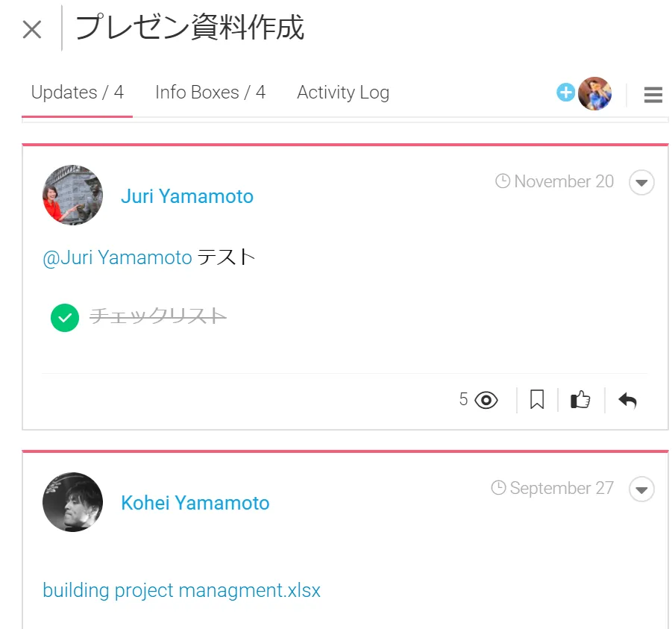Open Juri Yamamoto's author name link
Image resolution: width=672 pixels, height=629 pixels.
pos(187,196)
